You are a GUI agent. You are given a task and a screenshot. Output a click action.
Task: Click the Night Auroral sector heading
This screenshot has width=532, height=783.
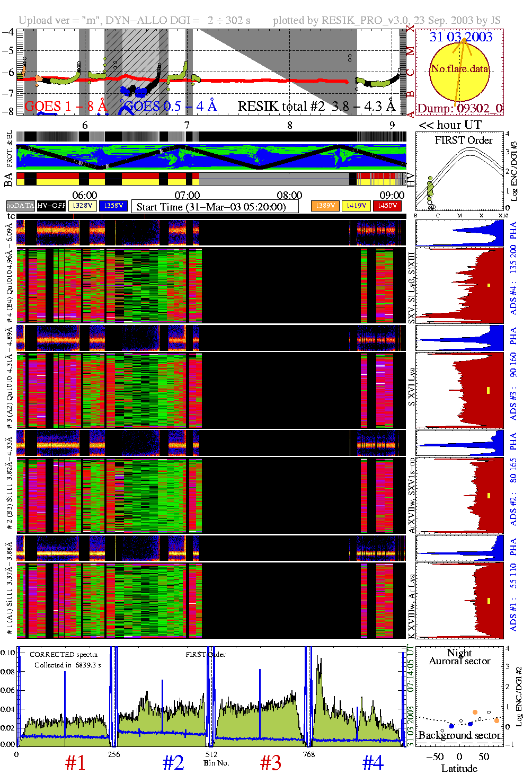tap(459, 657)
